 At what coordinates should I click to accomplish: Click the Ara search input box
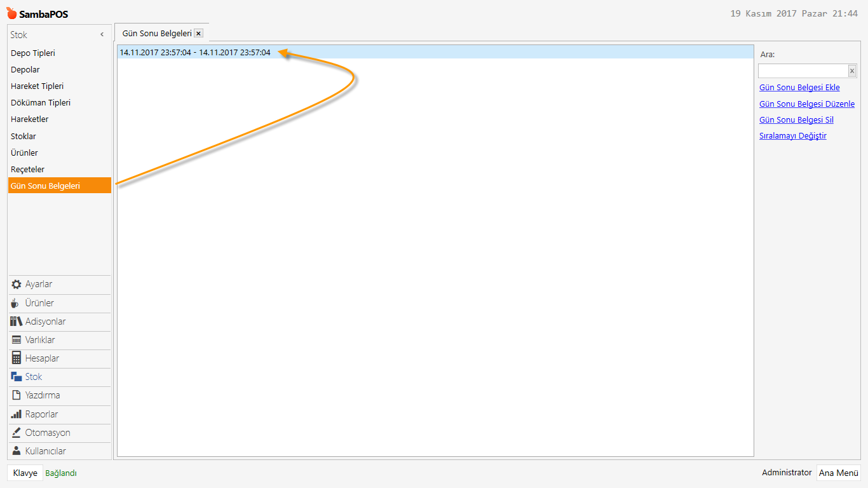[x=803, y=71]
